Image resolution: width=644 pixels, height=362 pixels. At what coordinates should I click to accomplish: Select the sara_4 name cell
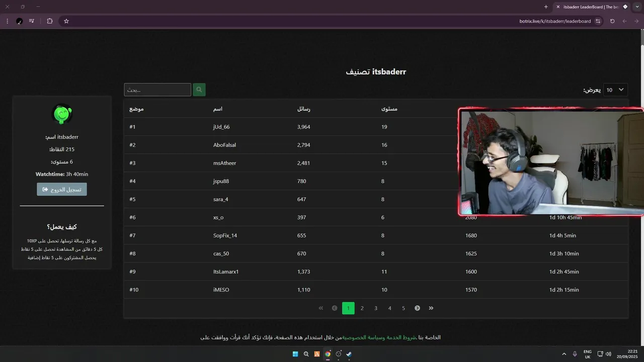pos(220,199)
